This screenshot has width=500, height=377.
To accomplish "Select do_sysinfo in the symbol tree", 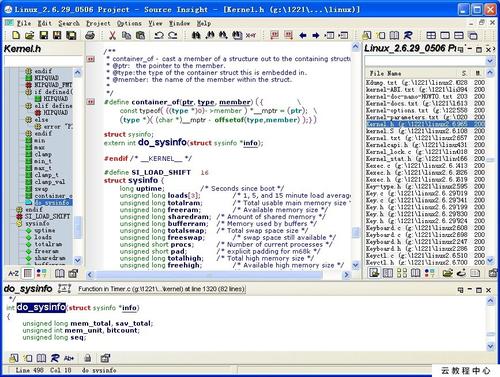I will coord(52,203).
